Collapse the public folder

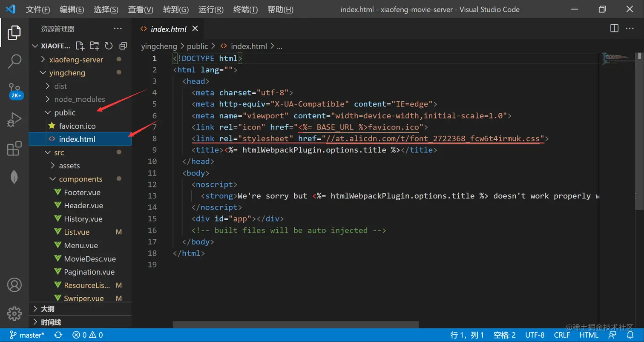pos(65,112)
